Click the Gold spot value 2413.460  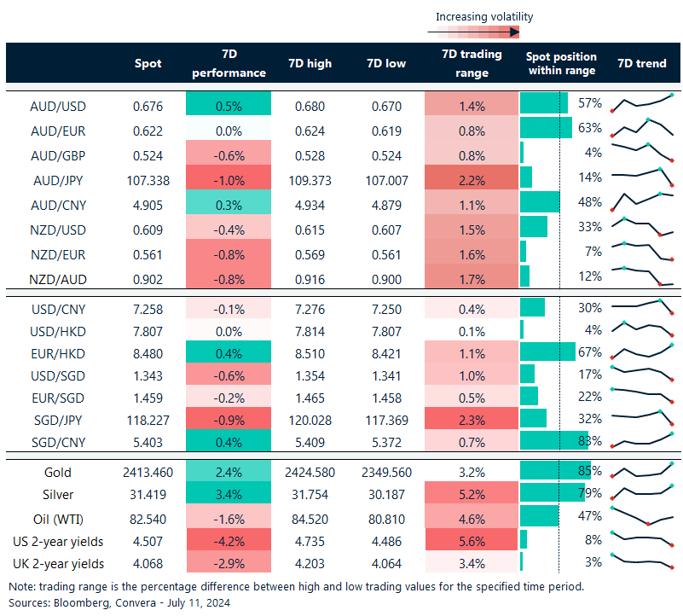(x=144, y=472)
